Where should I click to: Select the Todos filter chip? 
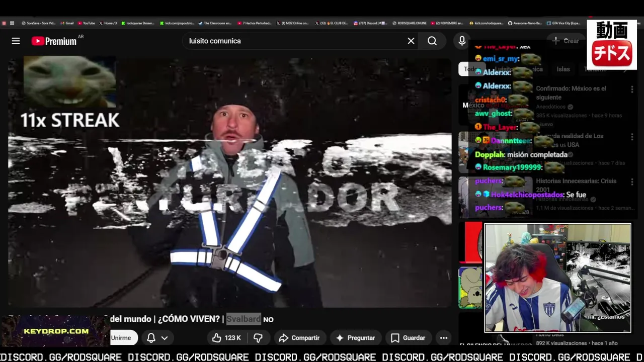click(471, 69)
